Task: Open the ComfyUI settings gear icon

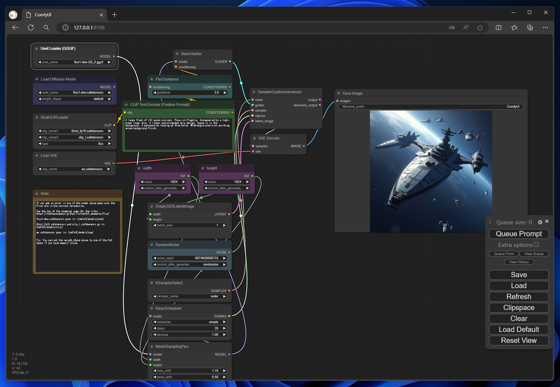Action: coord(540,222)
